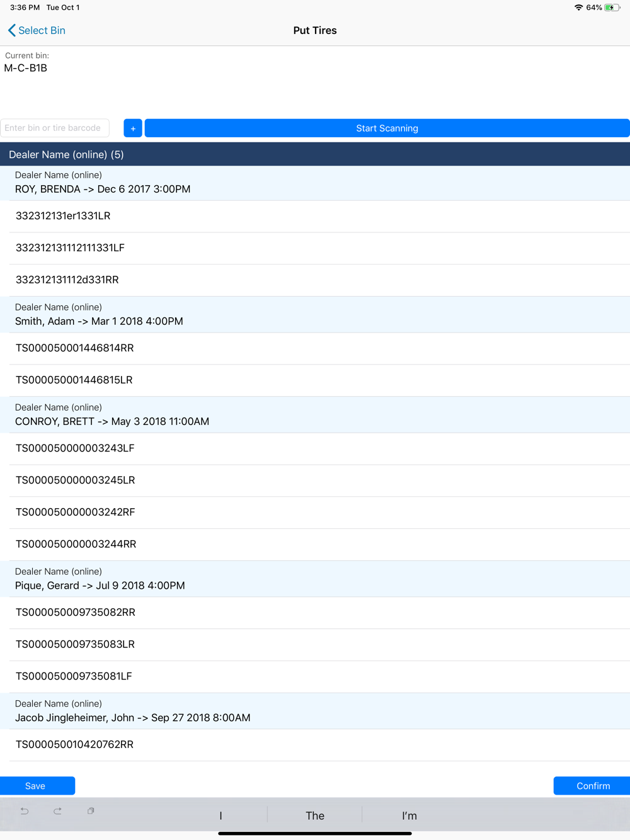
Task: Go back to Select Bin
Action: coord(37,30)
